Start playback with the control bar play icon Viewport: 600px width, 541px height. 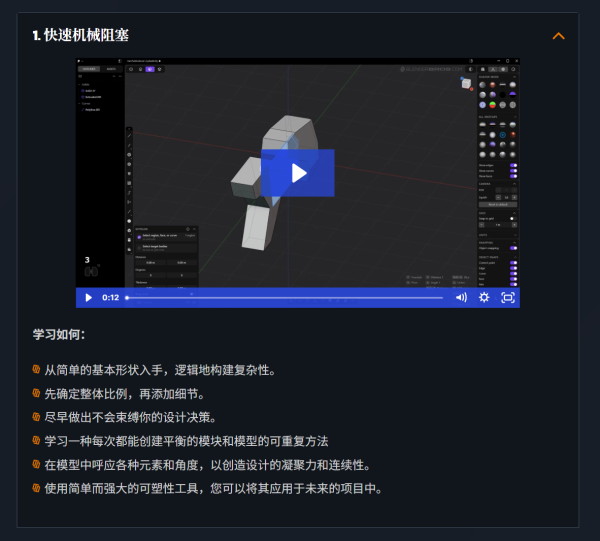pyautogui.click(x=88, y=298)
